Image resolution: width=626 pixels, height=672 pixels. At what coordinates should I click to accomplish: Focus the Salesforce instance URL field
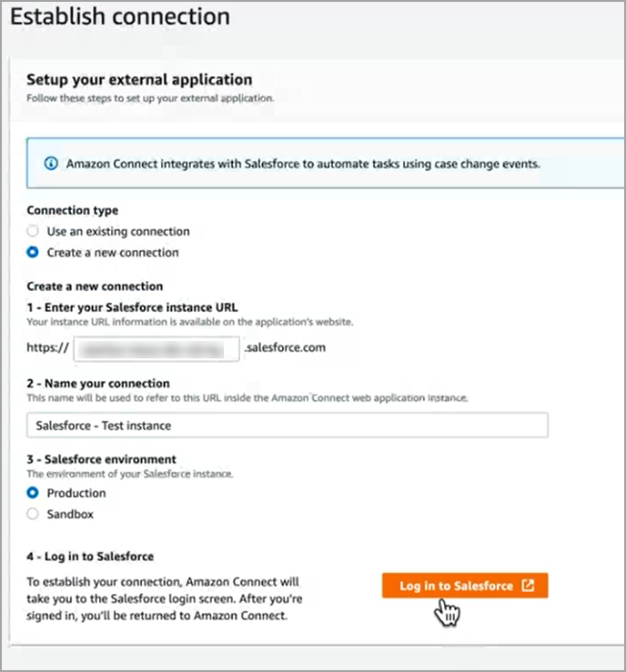(156, 347)
